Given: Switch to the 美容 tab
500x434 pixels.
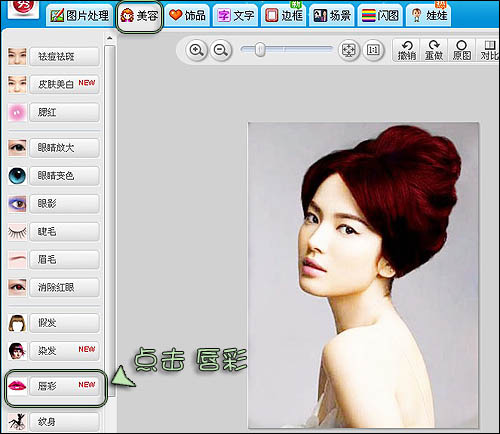Looking at the screenshot, I should click(139, 16).
